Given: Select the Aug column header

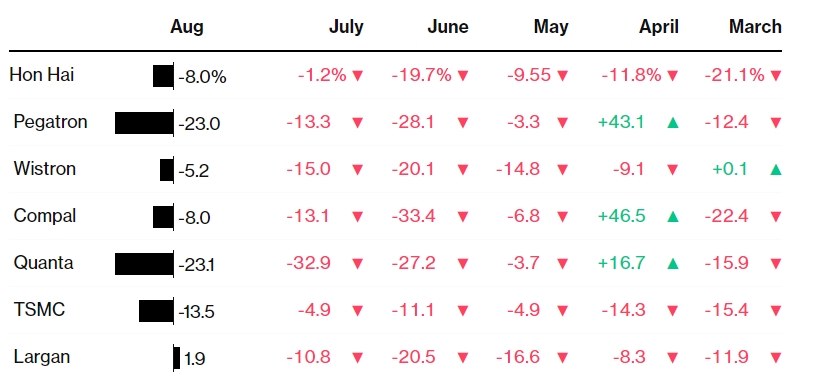Looking at the screenshot, I should pyautogui.click(x=187, y=27).
